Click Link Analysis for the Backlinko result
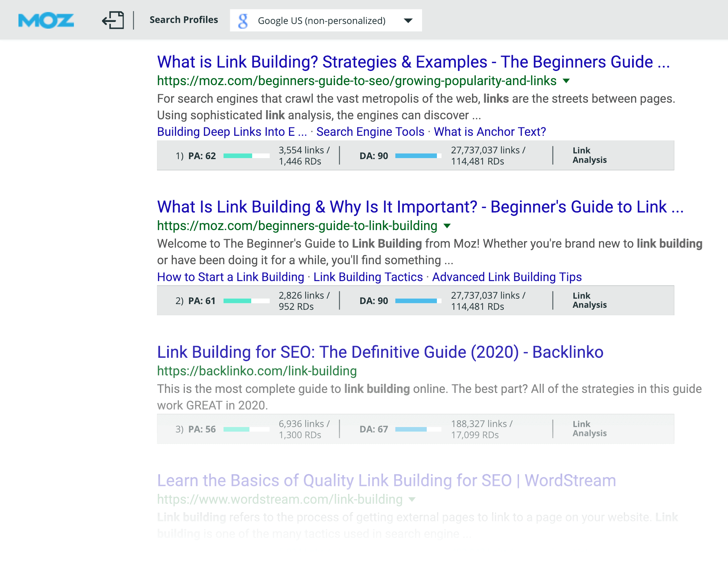 point(590,429)
